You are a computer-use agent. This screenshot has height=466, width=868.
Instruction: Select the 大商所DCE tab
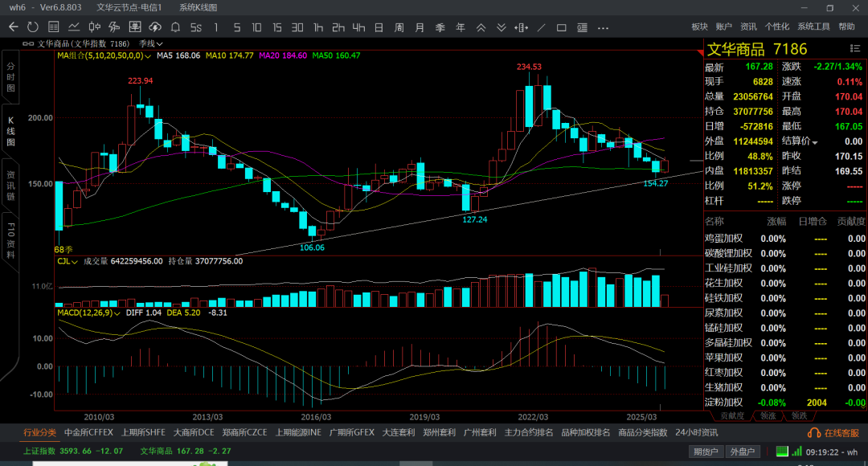tap(194, 433)
